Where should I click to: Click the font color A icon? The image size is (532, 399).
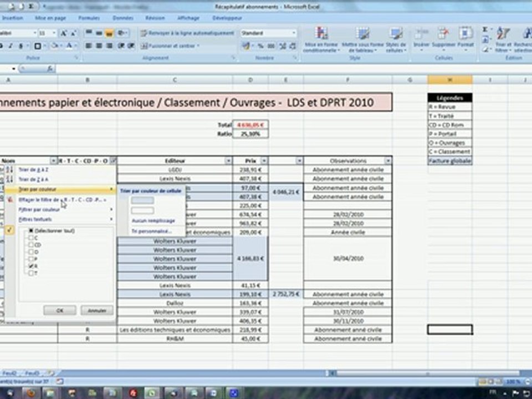click(69, 46)
